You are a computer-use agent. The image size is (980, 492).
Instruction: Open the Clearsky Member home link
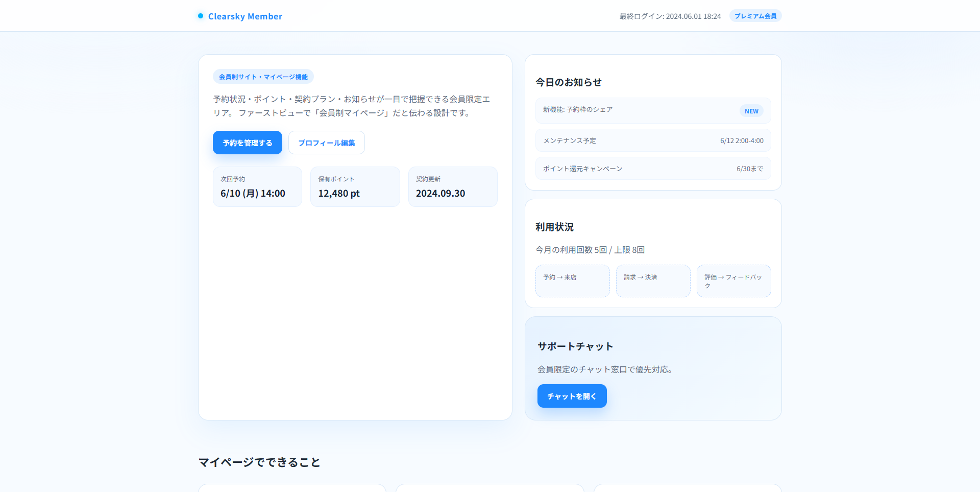click(x=245, y=16)
